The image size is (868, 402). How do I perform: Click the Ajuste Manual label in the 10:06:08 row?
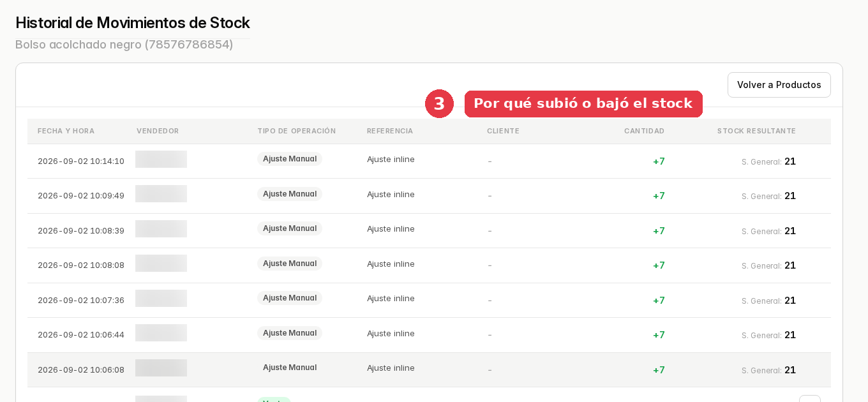click(x=290, y=368)
